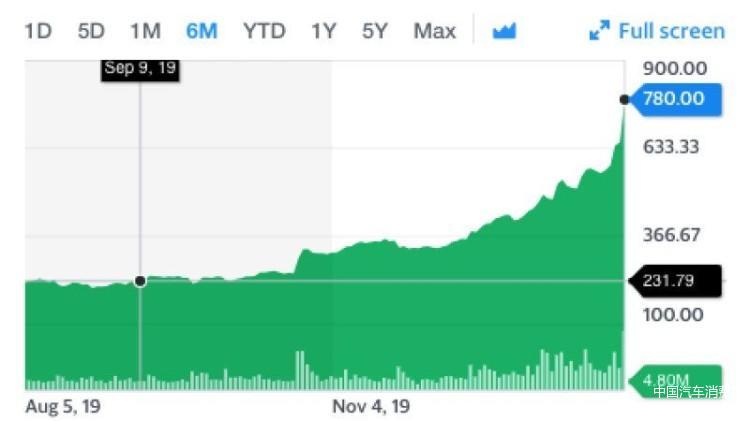Open the chart in Full screen

click(x=657, y=31)
